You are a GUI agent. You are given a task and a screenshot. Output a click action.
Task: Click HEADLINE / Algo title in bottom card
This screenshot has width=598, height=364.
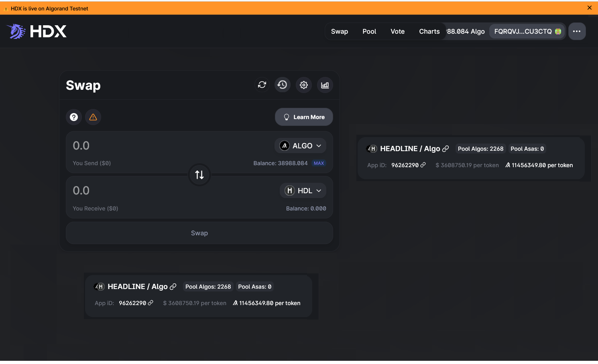tap(138, 287)
